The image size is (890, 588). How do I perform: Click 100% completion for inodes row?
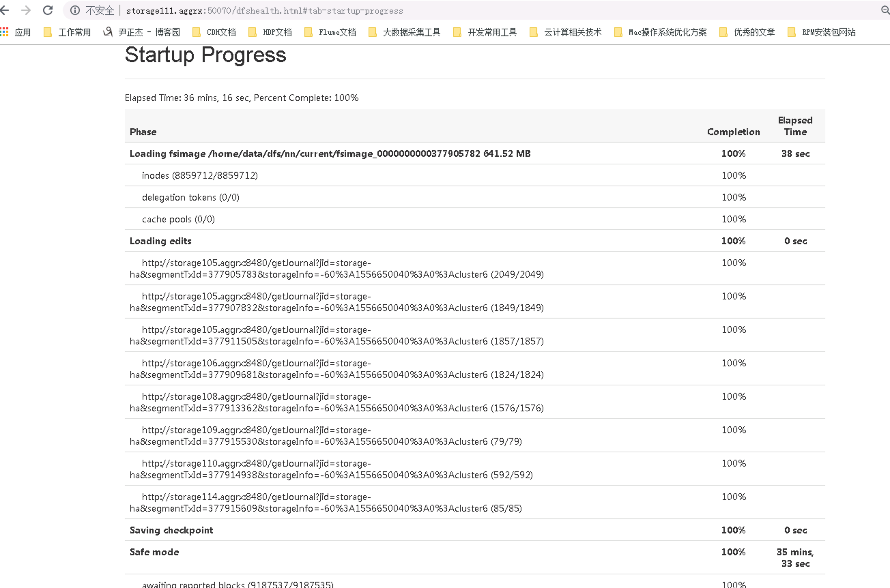point(734,176)
